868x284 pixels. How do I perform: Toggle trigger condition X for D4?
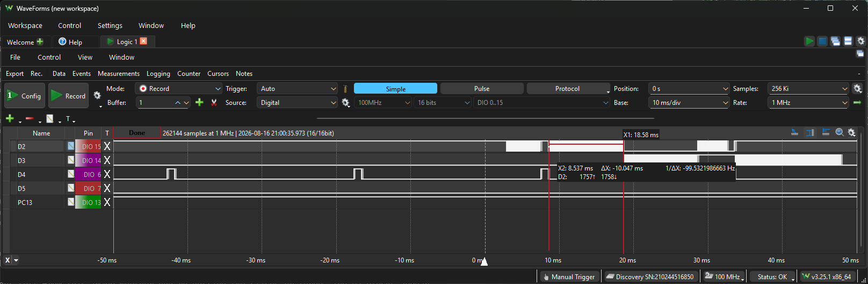point(107,174)
